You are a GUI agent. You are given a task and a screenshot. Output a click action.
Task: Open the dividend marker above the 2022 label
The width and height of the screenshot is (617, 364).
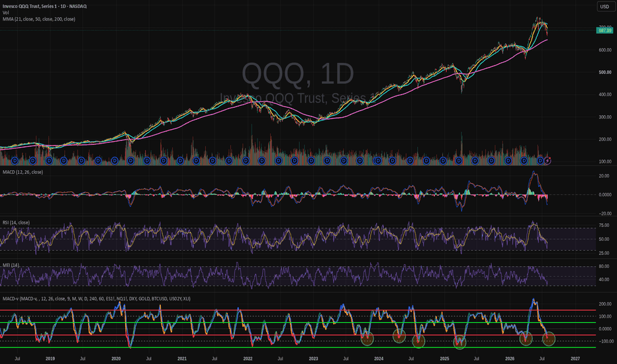(x=246, y=161)
